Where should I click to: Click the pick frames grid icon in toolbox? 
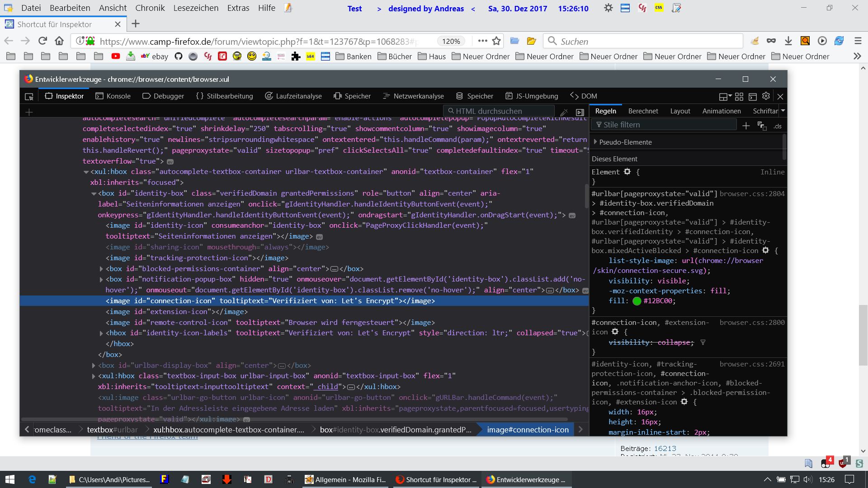click(739, 96)
